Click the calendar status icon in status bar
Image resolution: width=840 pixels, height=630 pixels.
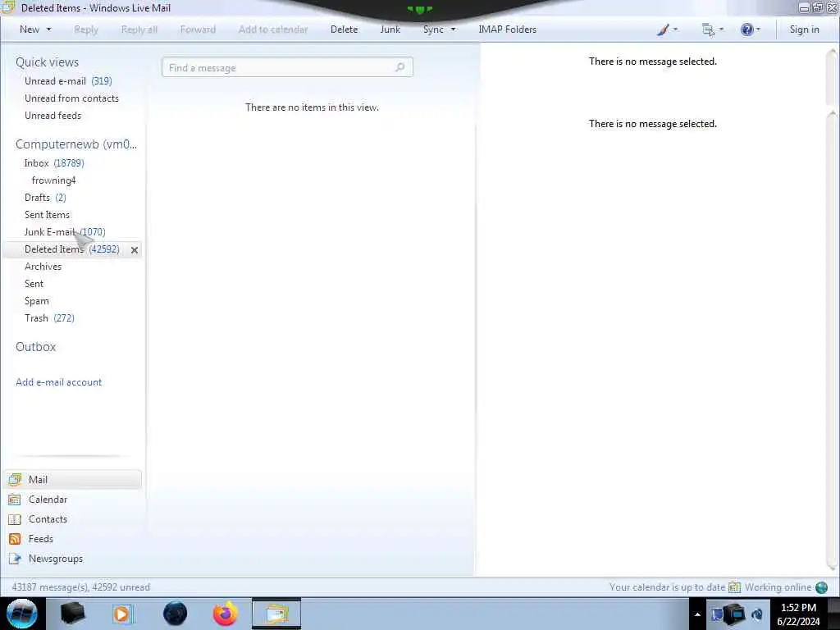[734, 587]
